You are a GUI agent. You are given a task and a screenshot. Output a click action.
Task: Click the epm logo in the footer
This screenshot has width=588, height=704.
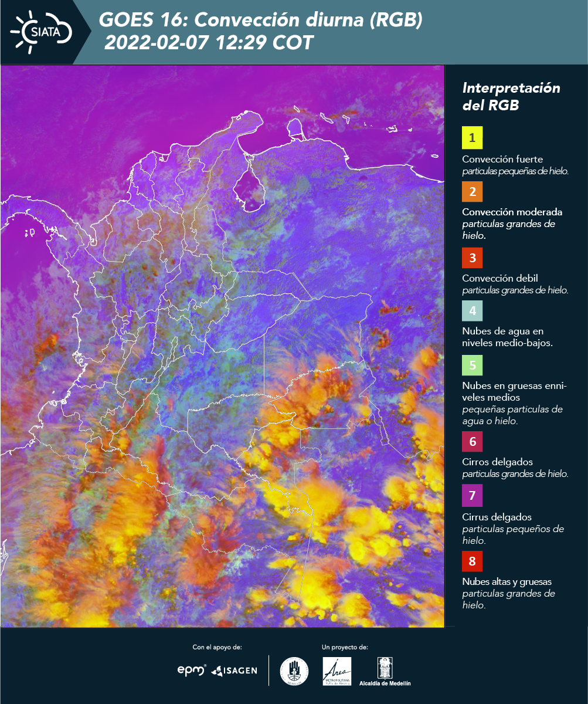[192, 670]
